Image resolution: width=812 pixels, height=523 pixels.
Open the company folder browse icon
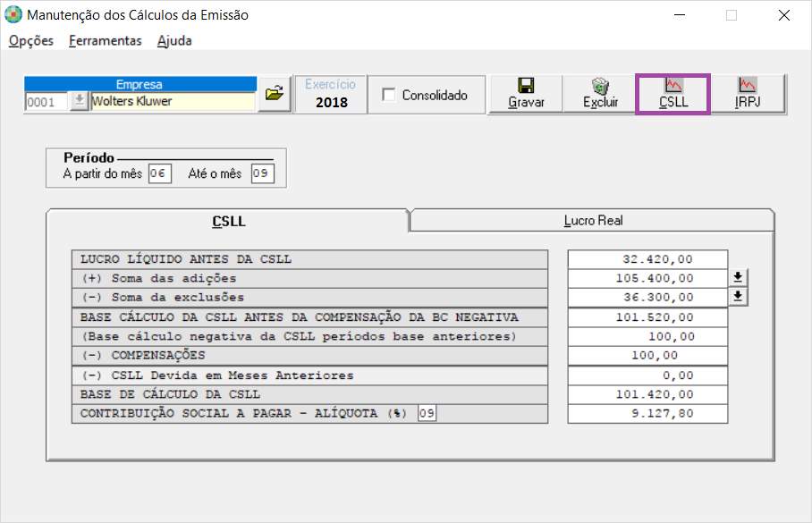[275, 94]
